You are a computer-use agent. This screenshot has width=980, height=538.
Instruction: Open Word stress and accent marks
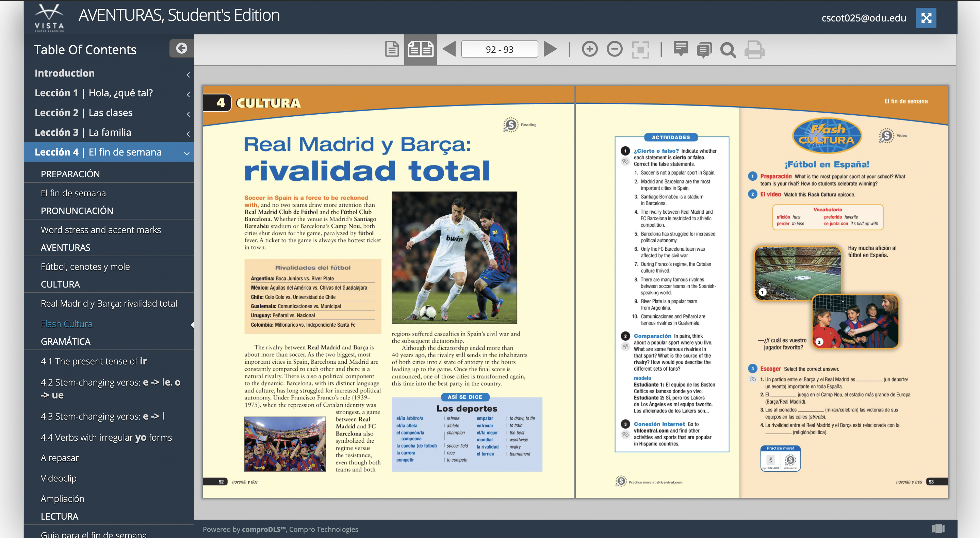click(x=101, y=230)
